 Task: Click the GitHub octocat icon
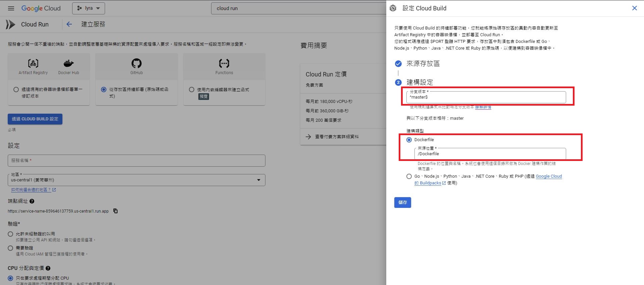[x=137, y=63]
